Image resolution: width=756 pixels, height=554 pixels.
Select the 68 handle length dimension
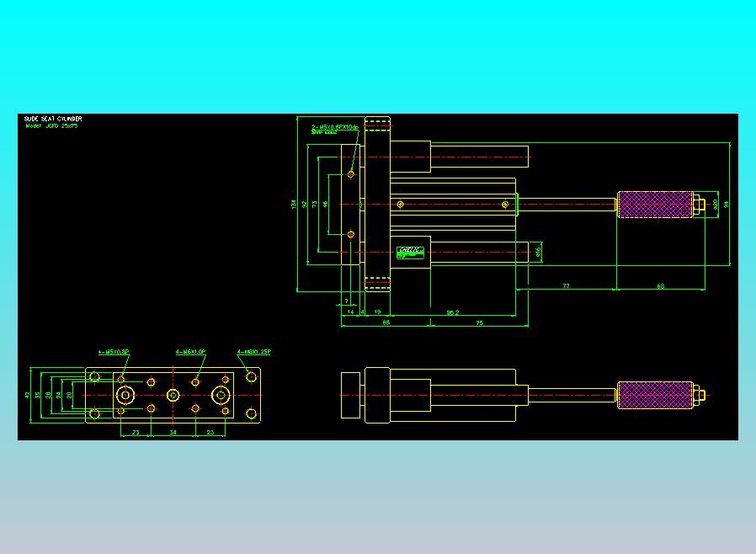661,286
